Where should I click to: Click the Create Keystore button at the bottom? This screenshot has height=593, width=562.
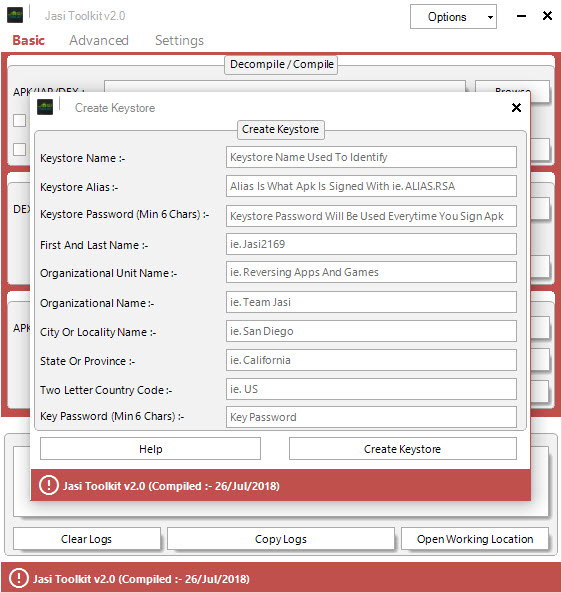tap(403, 449)
